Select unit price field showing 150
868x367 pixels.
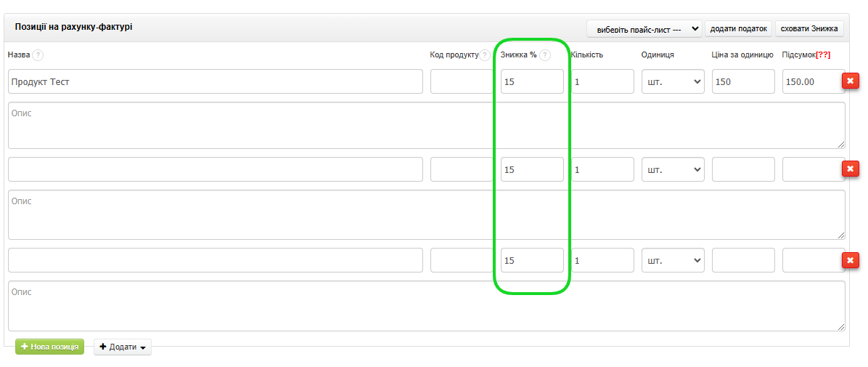tap(743, 81)
